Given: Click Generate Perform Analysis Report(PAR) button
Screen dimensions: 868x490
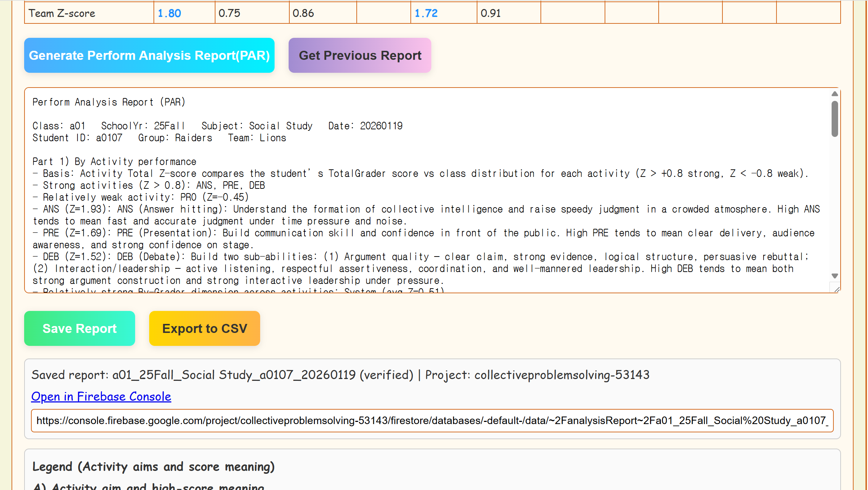Looking at the screenshot, I should (149, 55).
